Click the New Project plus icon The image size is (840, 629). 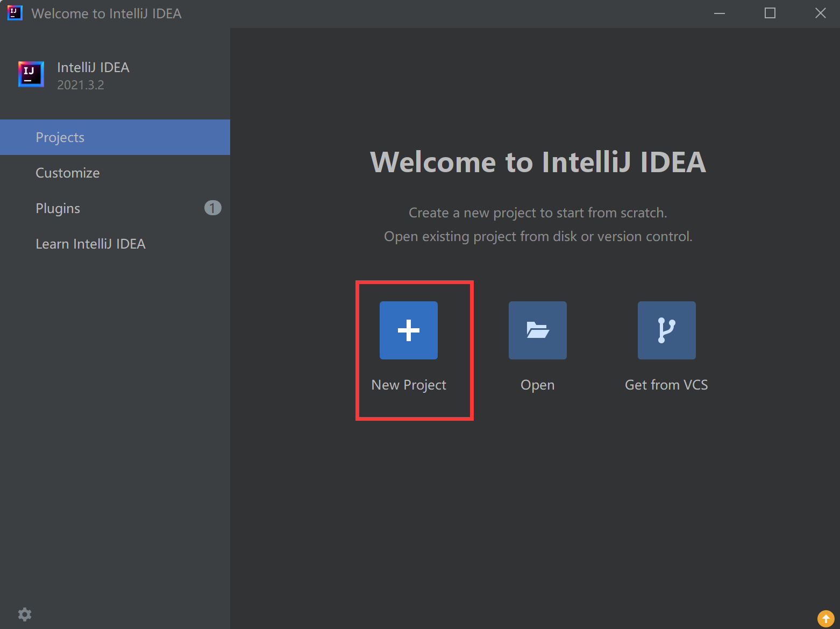pos(409,330)
